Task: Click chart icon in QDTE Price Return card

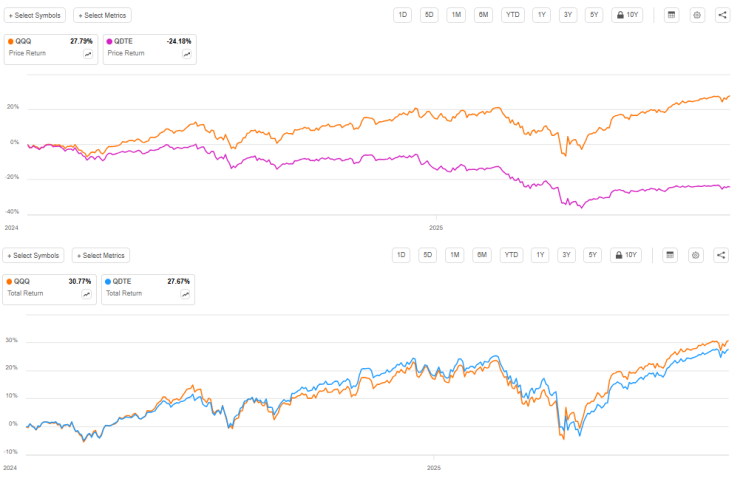Action: [187, 55]
